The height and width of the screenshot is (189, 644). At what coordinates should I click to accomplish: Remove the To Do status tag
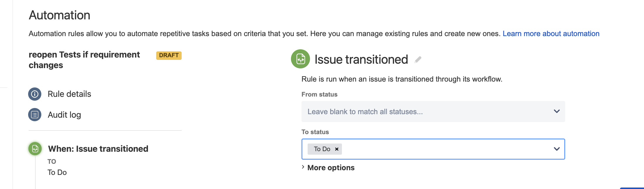pos(337,149)
